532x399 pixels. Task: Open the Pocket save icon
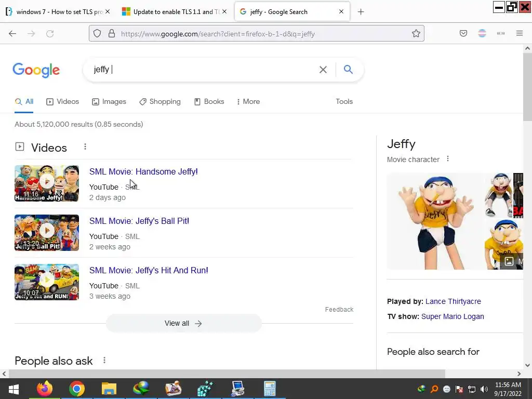463,33
